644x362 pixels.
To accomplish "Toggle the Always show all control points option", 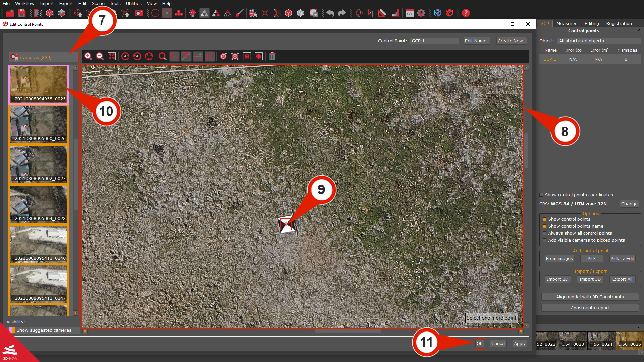I will click(x=544, y=233).
